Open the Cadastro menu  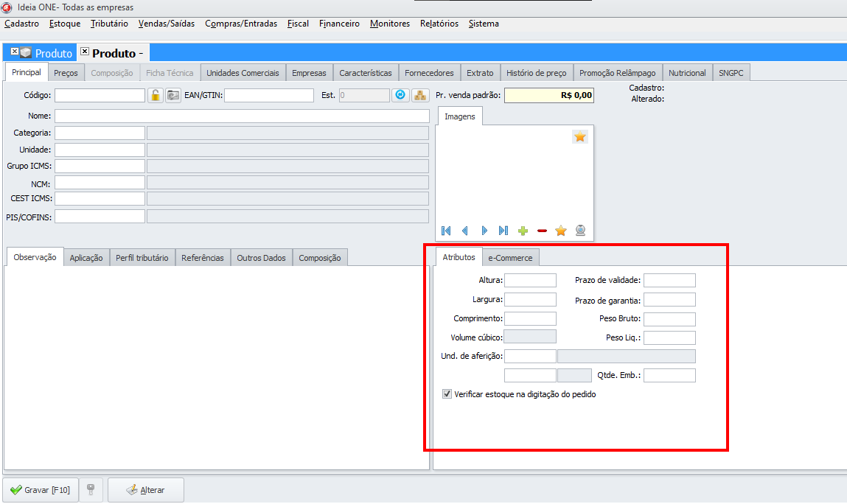click(x=21, y=24)
